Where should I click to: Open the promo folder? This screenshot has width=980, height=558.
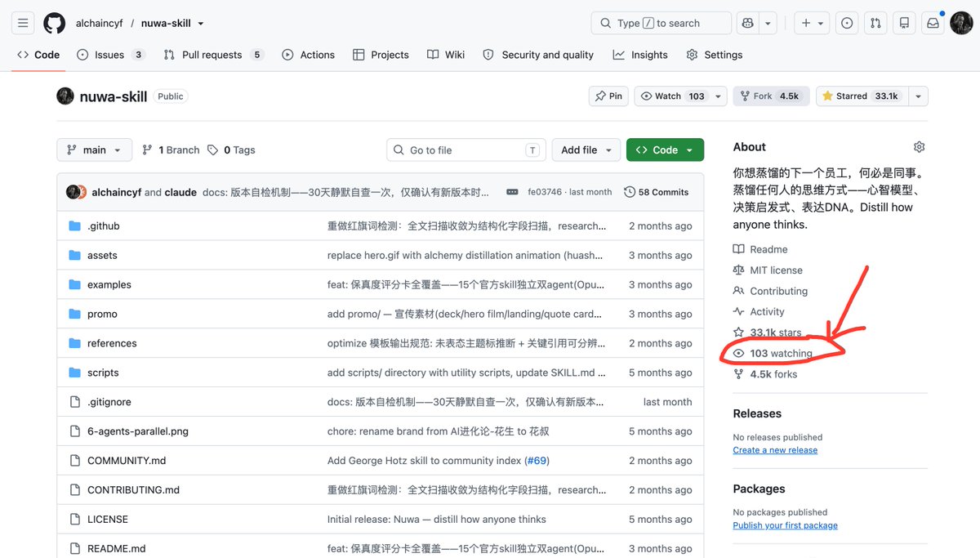[102, 314]
